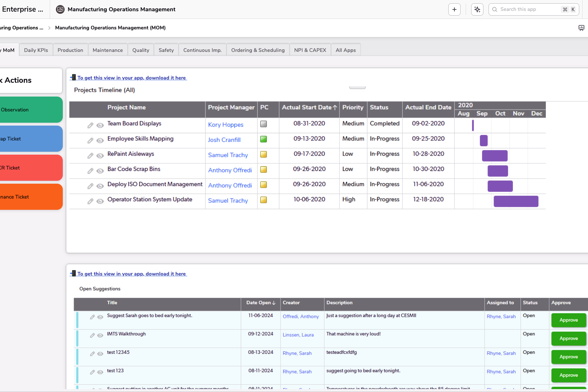View Bar Code Scrap Bins details eye icon
Screen dimensions: 588x392
pos(100,171)
